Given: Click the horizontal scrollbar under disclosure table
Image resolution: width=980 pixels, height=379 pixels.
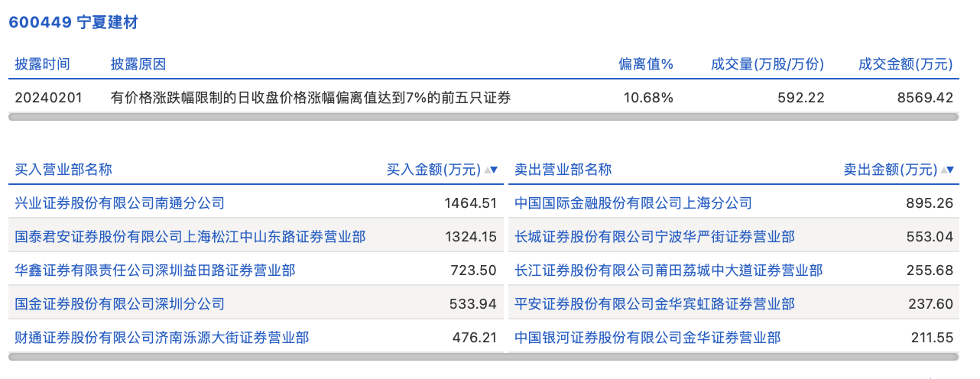Looking at the screenshot, I should [x=483, y=117].
